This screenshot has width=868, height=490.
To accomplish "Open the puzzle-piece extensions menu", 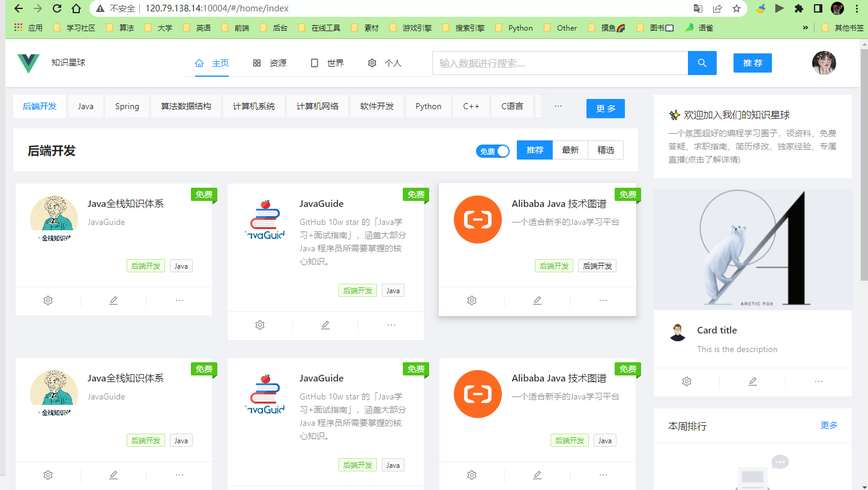I will pyautogui.click(x=799, y=8).
